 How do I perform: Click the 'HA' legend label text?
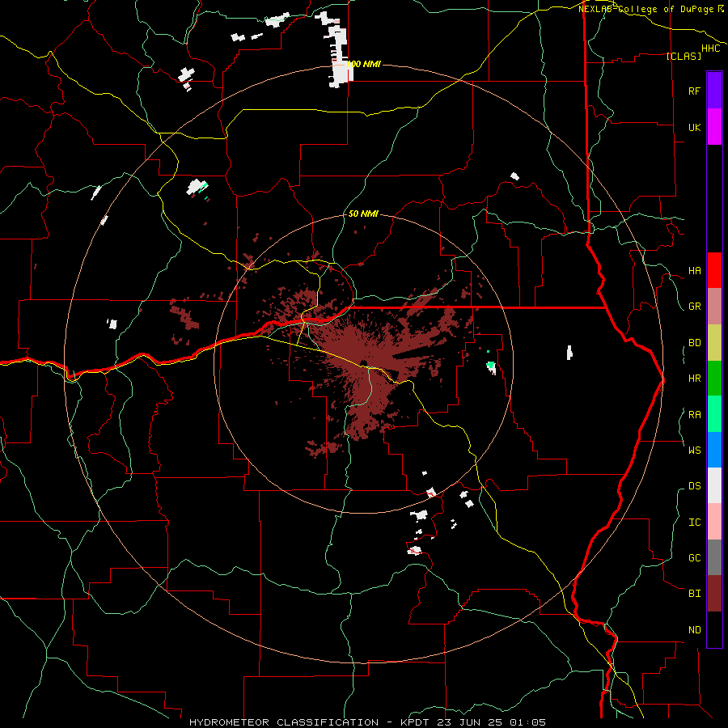point(694,271)
